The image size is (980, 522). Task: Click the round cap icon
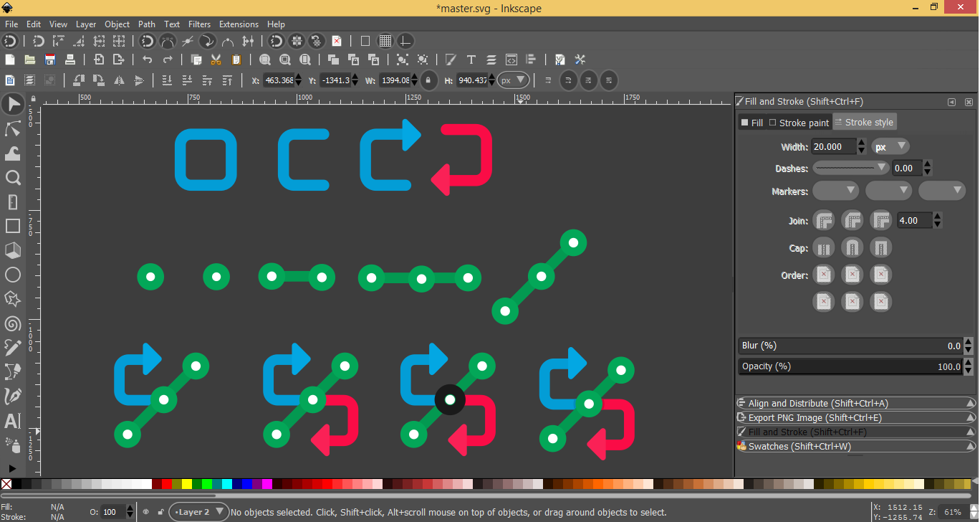click(x=852, y=249)
